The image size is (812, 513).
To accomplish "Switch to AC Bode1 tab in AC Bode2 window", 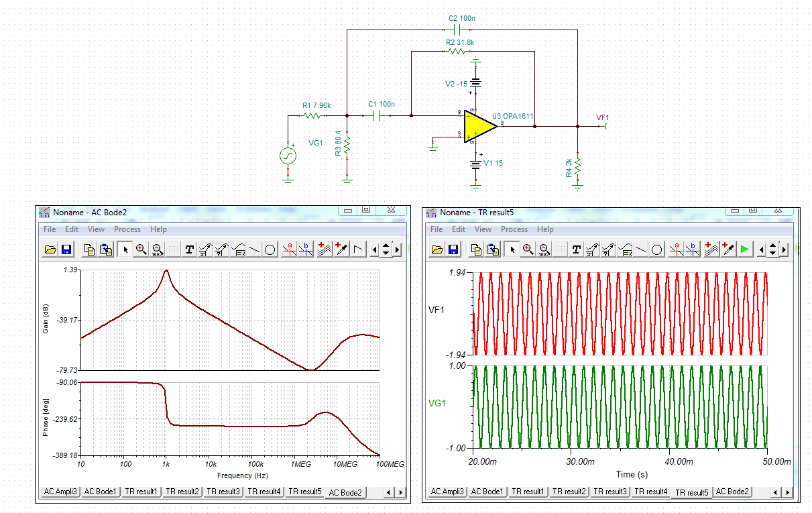I will click(x=101, y=492).
